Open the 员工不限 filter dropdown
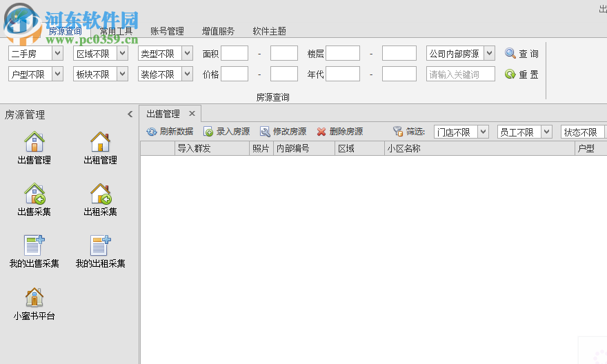 coord(546,132)
